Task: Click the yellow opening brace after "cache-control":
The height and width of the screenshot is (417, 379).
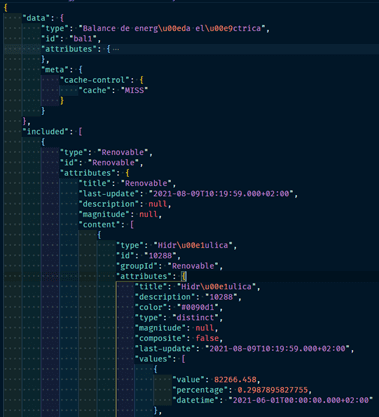Action: 141,80
